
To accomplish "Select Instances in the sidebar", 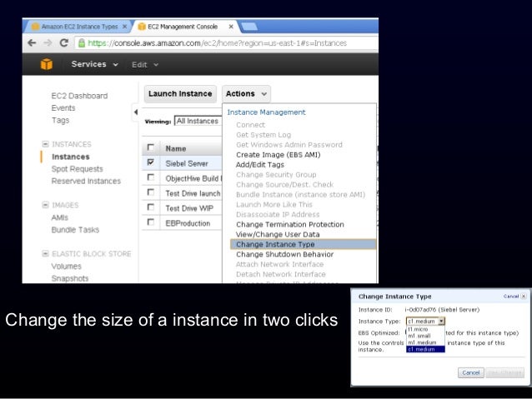I will [x=71, y=157].
